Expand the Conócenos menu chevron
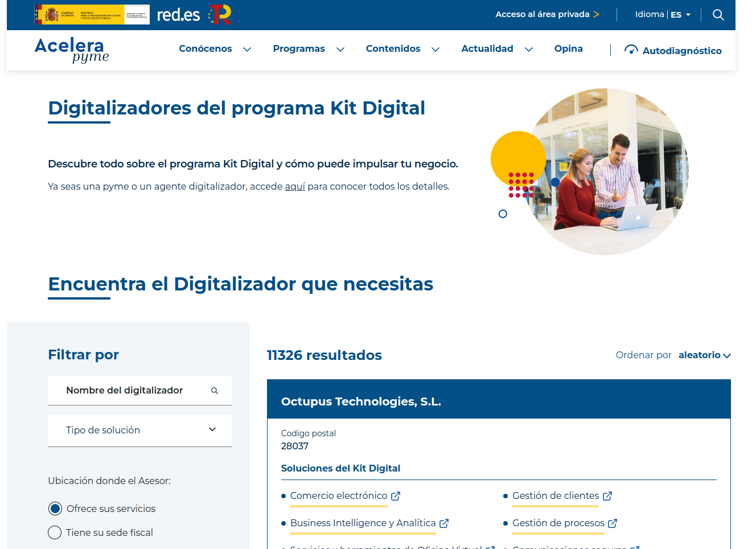Image resolution: width=756 pixels, height=549 pixels. (247, 50)
